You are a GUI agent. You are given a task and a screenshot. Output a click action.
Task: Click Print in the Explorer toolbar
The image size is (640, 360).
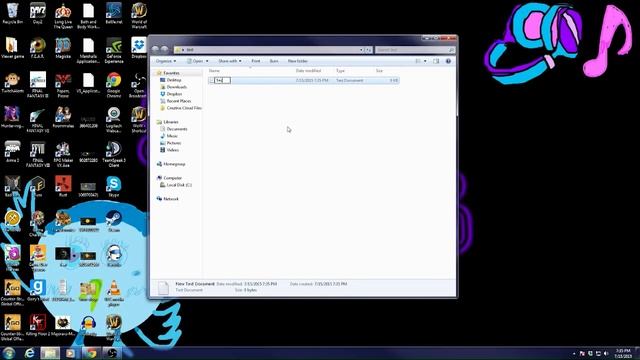[256, 61]
